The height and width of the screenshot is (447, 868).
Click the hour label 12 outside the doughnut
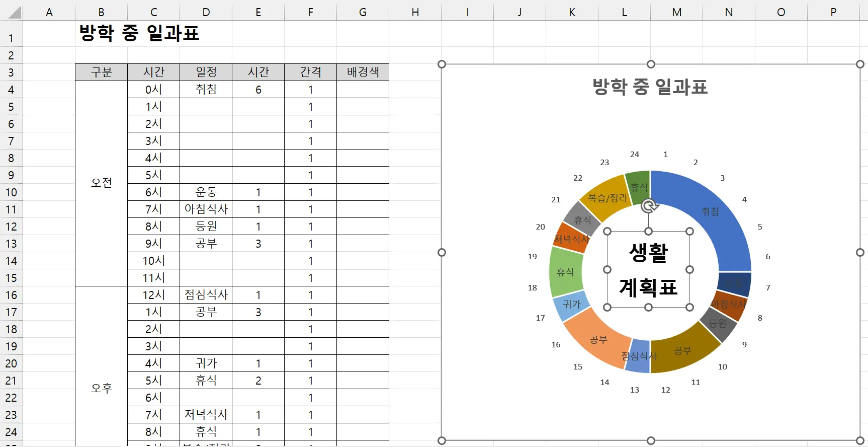point(665,390)
